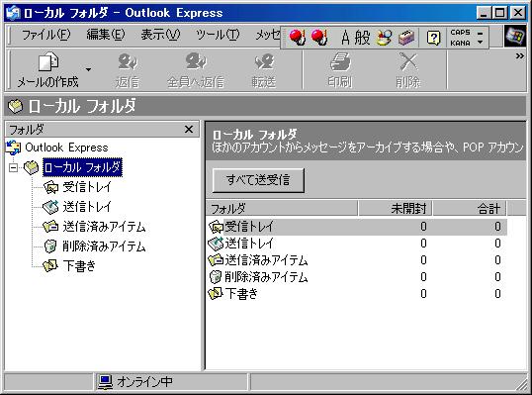This screenshot has width=532, height=395.
Task: Click the IME conversion mode 般 button
Action: 362,38
